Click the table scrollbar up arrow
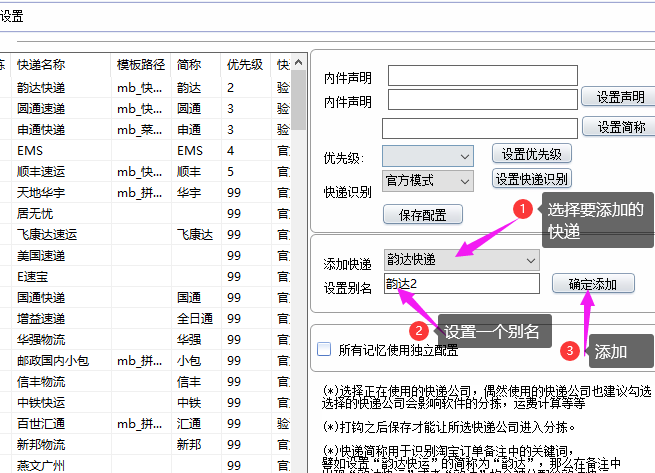The height and width of the screenshot is (473, 655). tap(298, 62)
